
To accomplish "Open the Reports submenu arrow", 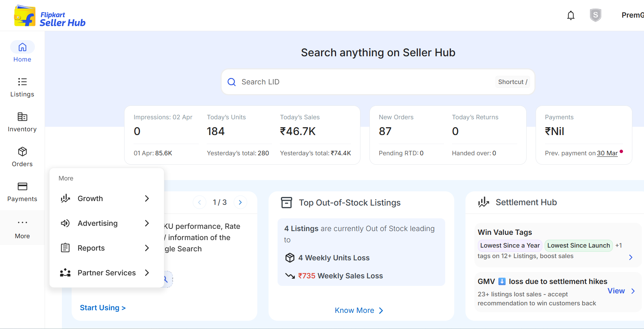I will (x=147, y=248).
